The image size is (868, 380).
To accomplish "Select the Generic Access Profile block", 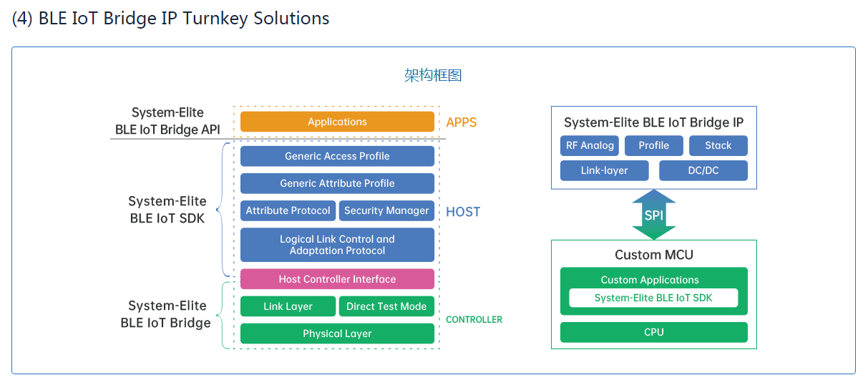I will (x=337, y=156).
